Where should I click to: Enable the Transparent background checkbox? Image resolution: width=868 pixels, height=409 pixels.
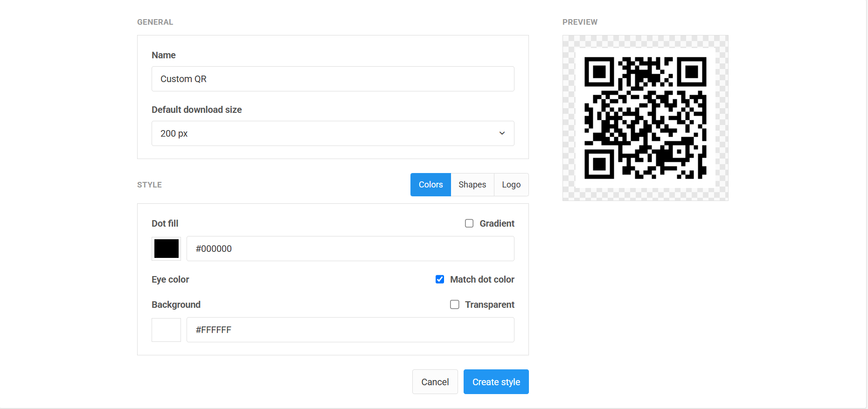point(455,305)
